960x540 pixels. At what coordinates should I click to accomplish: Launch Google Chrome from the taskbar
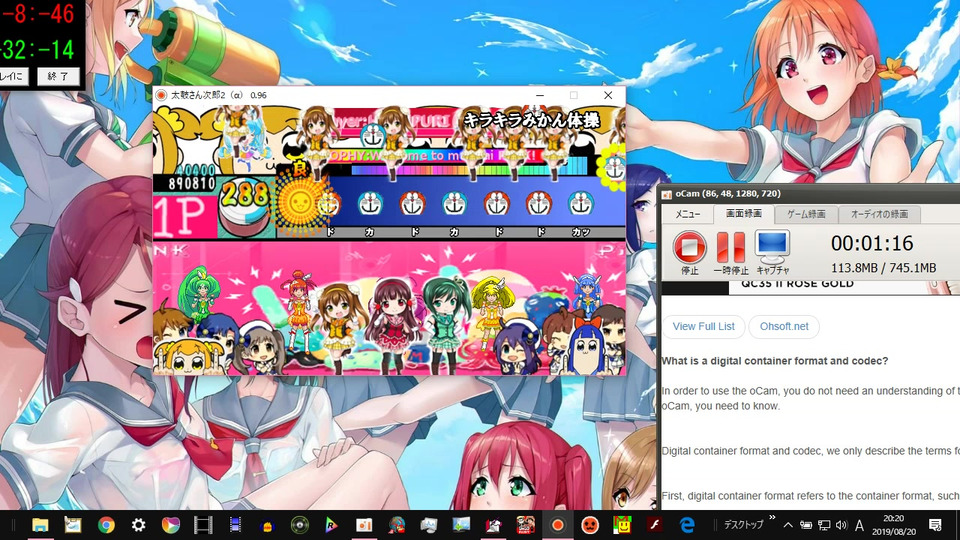coord(106,525)
